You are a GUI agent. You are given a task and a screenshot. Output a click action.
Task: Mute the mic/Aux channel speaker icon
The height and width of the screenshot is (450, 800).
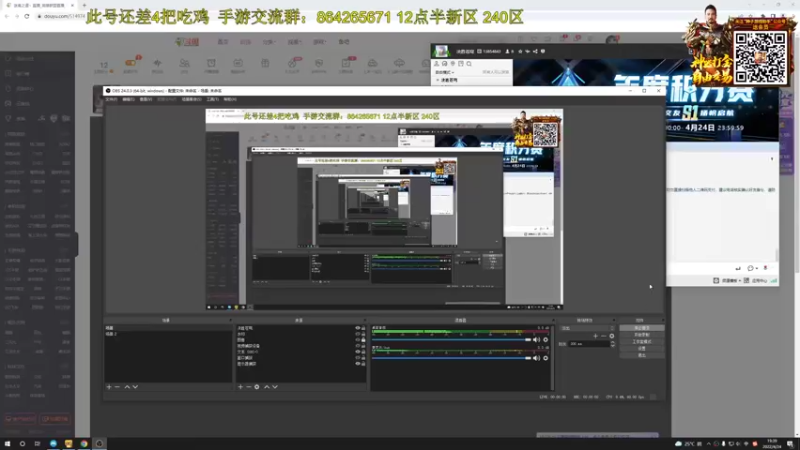point(536,358)
